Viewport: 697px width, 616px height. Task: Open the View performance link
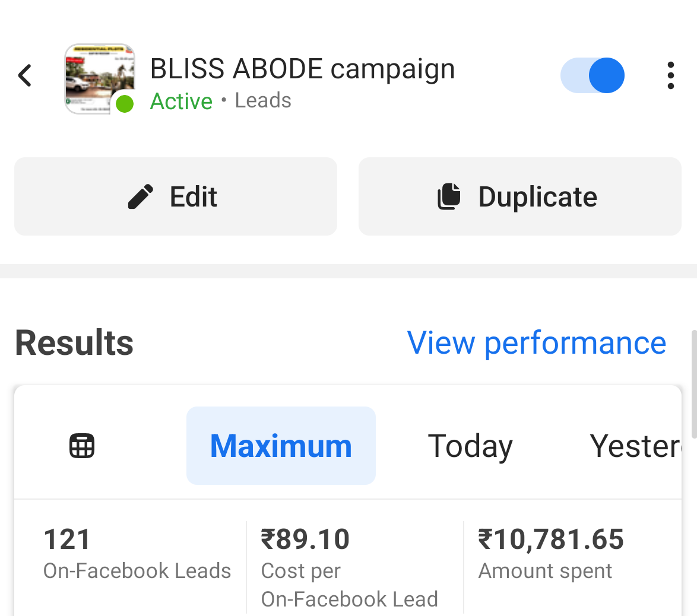click(537, 343)
